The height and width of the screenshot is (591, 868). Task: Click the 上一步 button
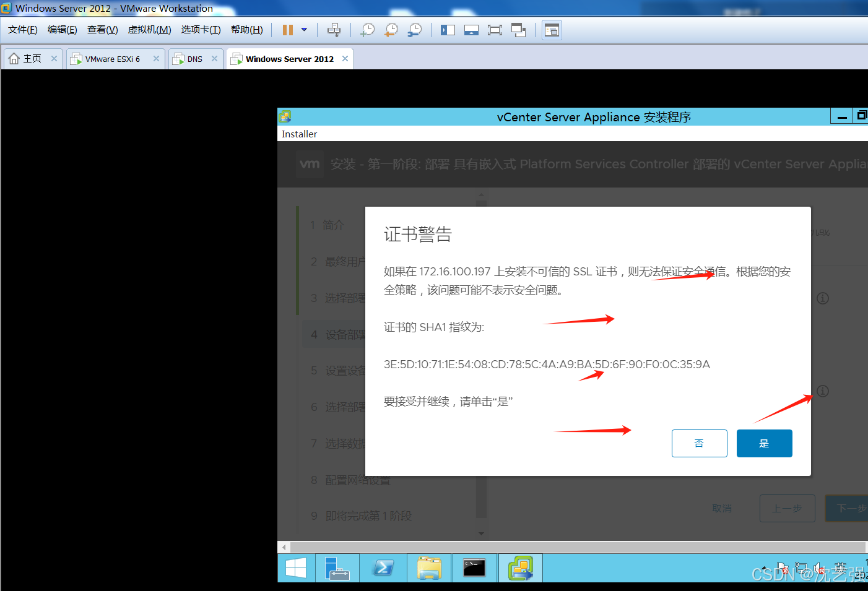[787, 508]
